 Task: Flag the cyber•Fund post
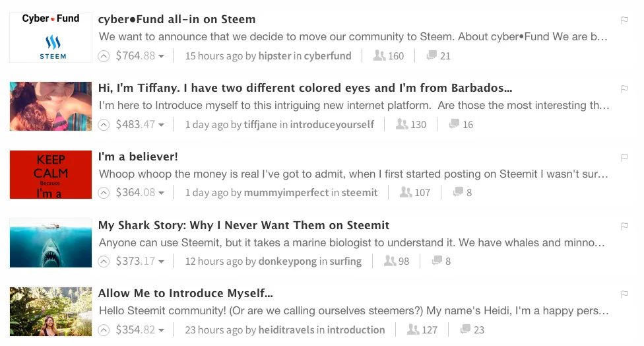pos(624,20)
